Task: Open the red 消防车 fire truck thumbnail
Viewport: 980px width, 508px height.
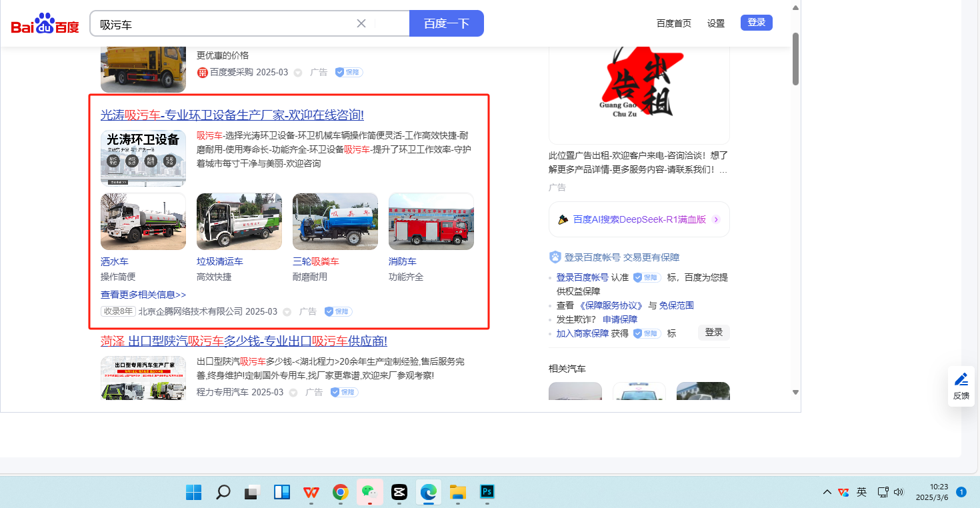Action: point(431,222)
